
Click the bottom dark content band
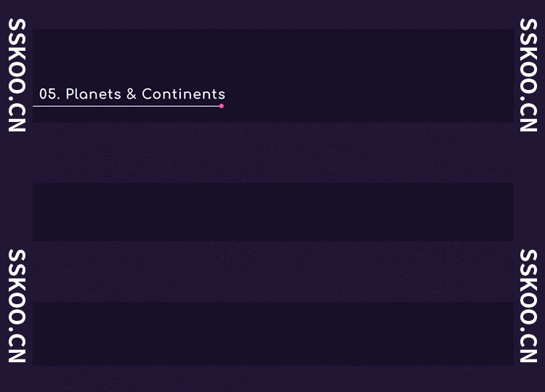click(x=272, y=333)
